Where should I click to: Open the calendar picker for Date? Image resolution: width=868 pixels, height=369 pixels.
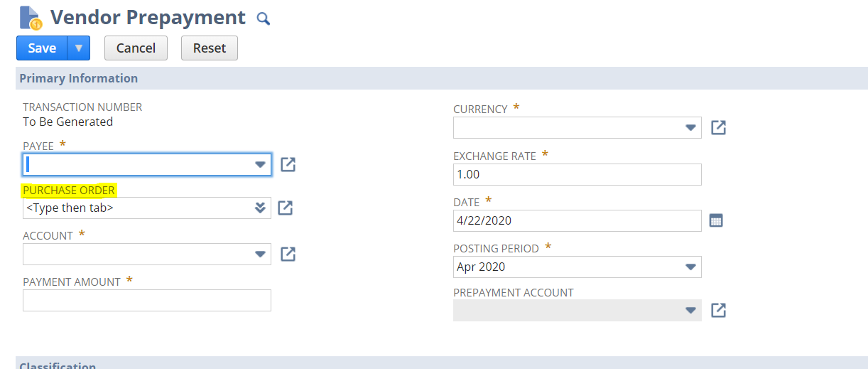click(716, 220)
